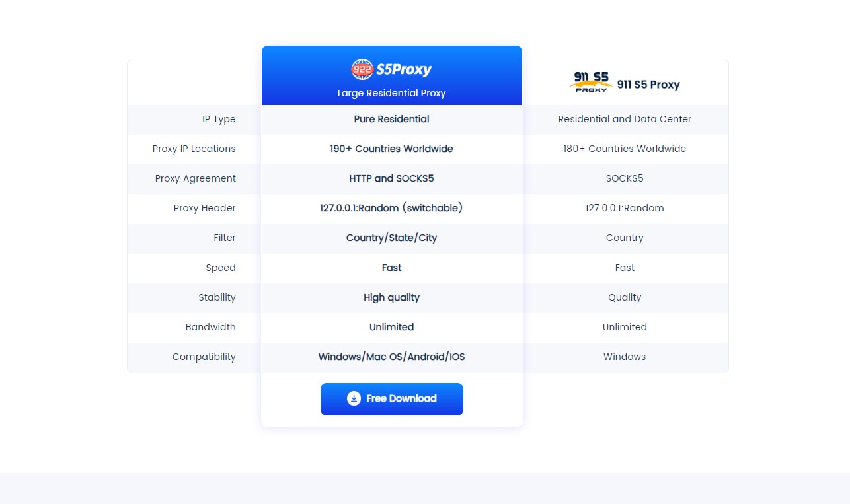Select the 'Filter' row label
Screen dimensions: 850x504
(225, 238)
